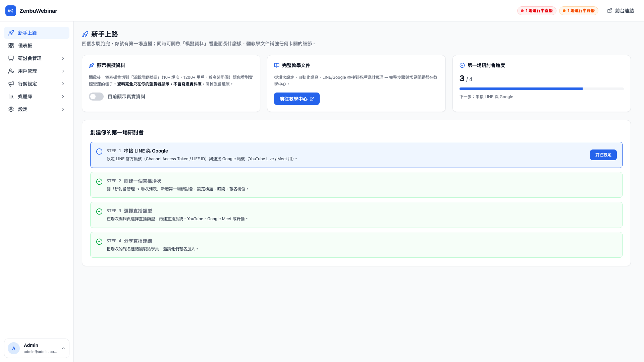
Task: Open 儀表板 from the sidebar
Action: [37, 46]
